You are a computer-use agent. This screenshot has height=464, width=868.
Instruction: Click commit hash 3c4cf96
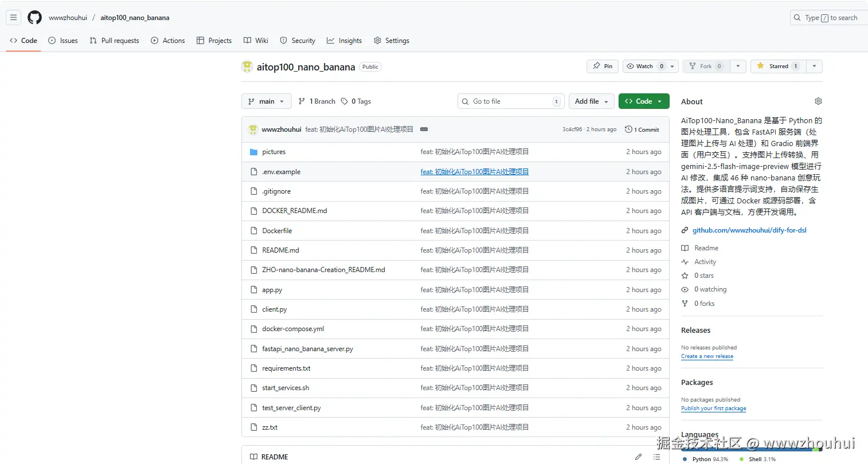point(572,129)
